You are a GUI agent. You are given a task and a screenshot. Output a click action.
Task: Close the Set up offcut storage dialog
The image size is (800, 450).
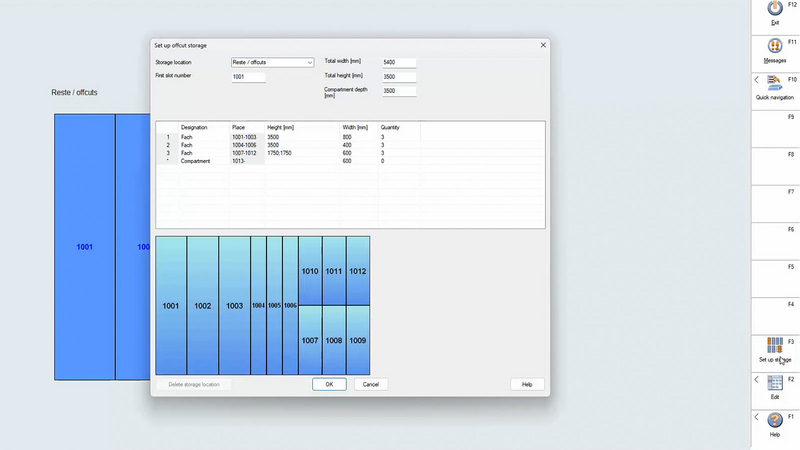(x=543, y=45)
